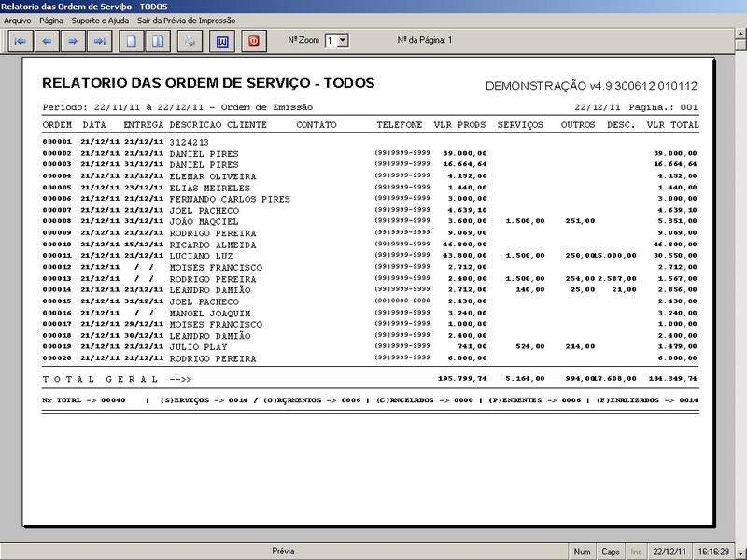
Task: Click LUCIANO LUZ client name
Action: [x=201, y=256]
